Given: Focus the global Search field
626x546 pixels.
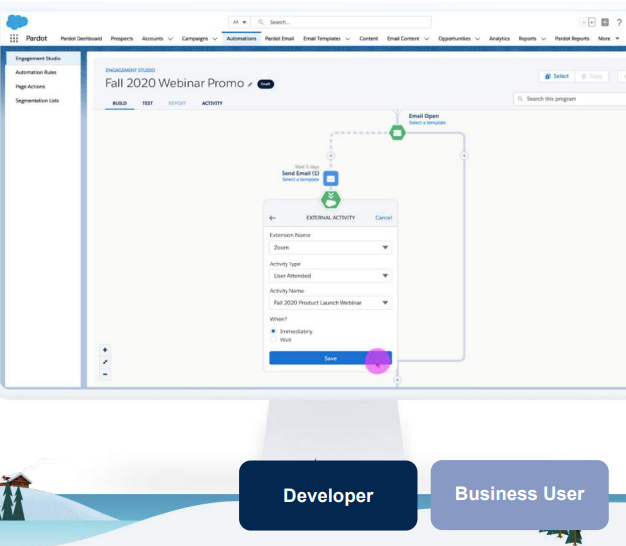Looking at the screenshot, I should pos(341,22).
